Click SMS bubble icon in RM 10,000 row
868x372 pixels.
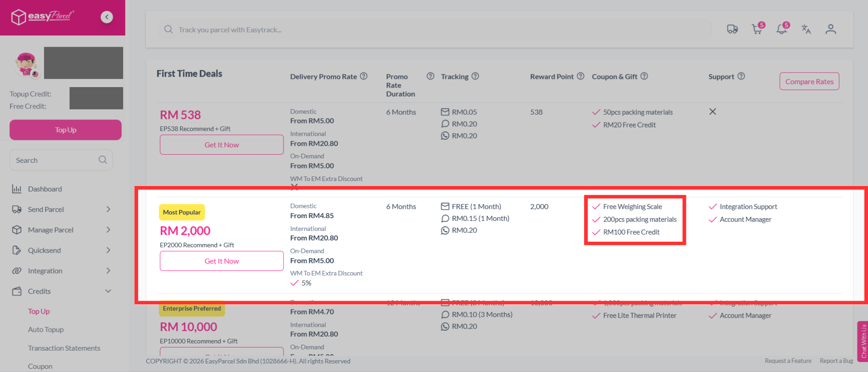tap(445, 314)
